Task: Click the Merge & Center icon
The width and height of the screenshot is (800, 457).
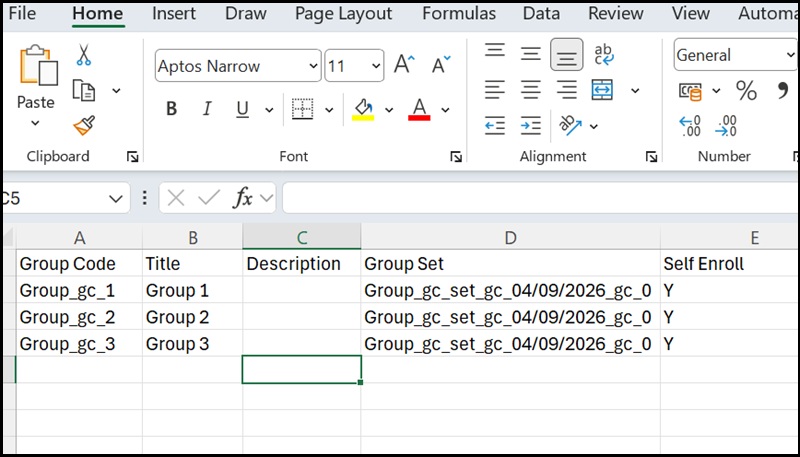Action: pyautogui.click(x=603, y=90)
